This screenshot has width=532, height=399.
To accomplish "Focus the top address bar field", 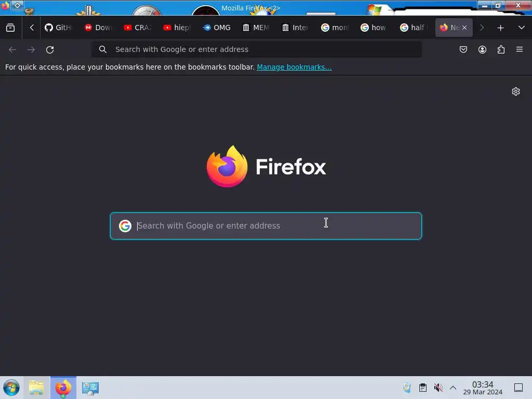I will click(257, 49).
